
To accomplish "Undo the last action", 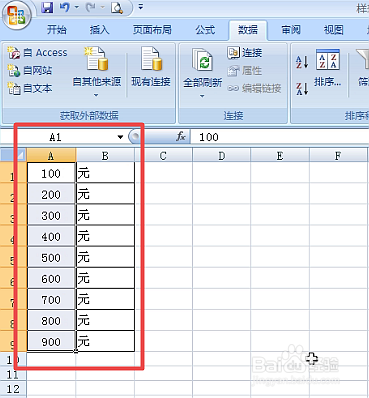I will tap(64, 7).
